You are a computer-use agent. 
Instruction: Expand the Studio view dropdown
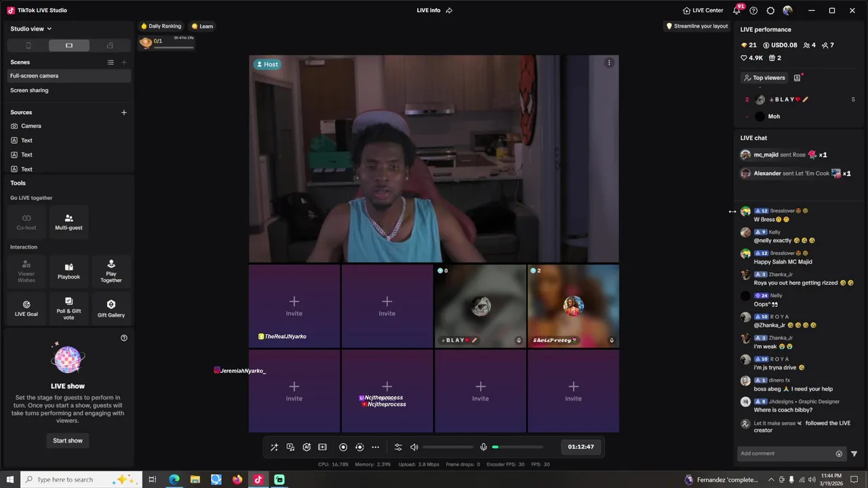31,28
